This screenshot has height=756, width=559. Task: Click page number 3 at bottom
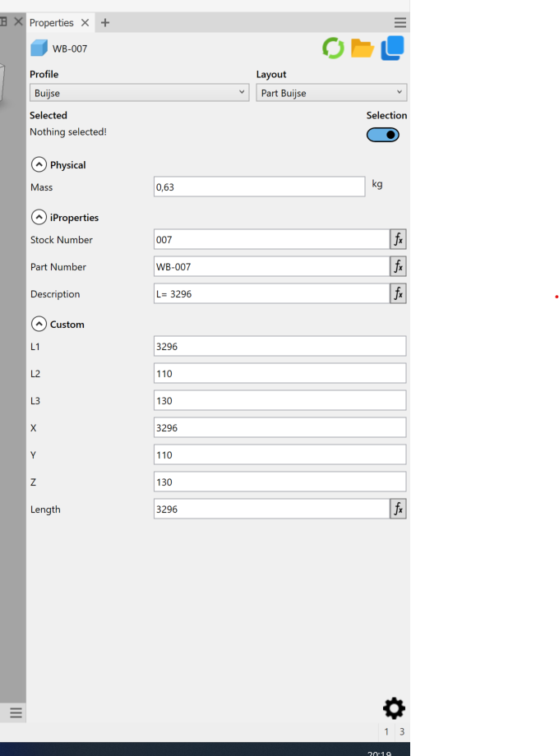(x=402, y=731)
